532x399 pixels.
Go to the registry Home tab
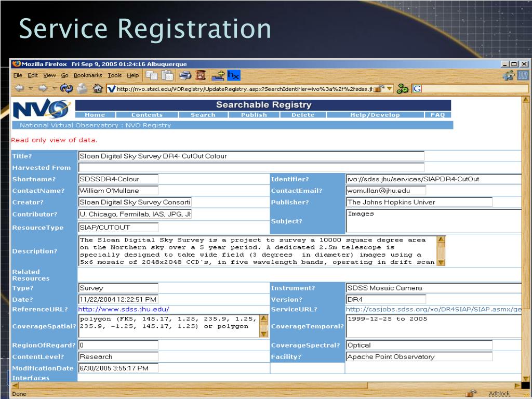(95, 115)
